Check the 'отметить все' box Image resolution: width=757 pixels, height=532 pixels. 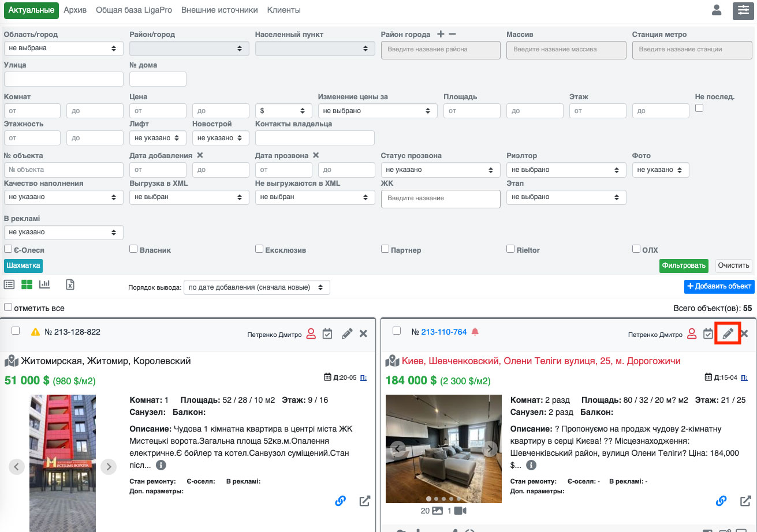(x=8, y=308)
